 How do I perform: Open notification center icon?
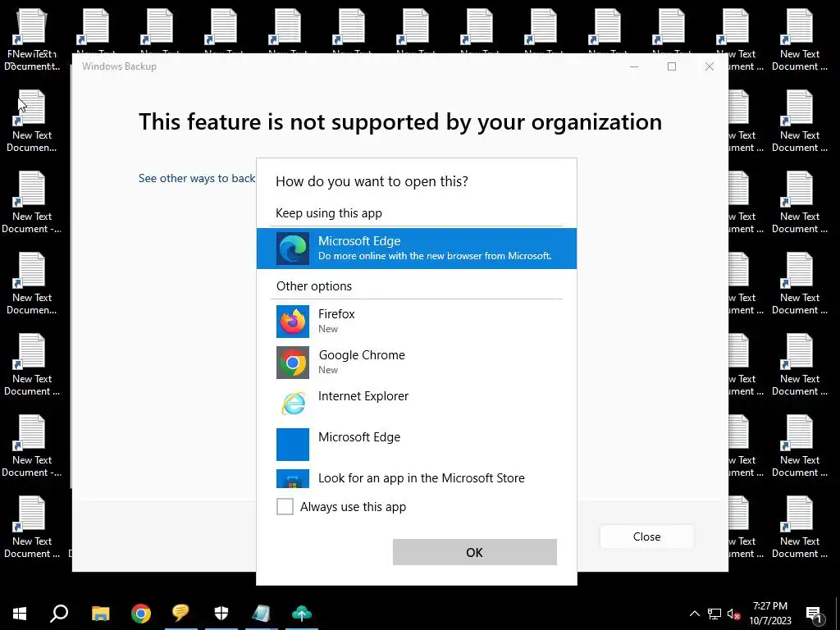point(815,614)
